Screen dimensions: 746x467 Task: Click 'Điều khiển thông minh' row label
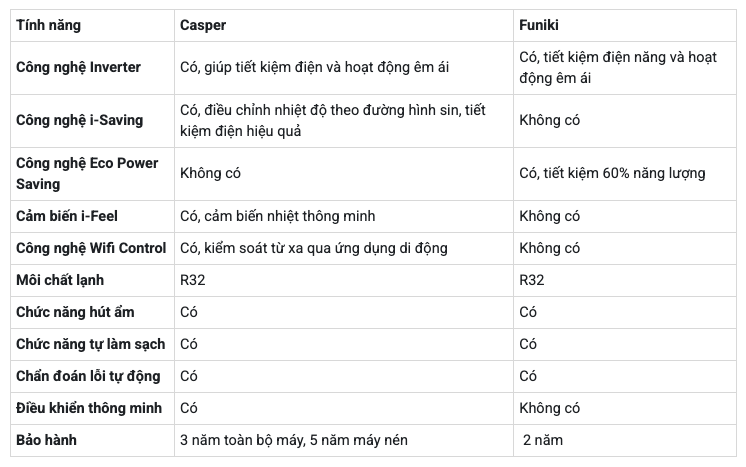89,408
